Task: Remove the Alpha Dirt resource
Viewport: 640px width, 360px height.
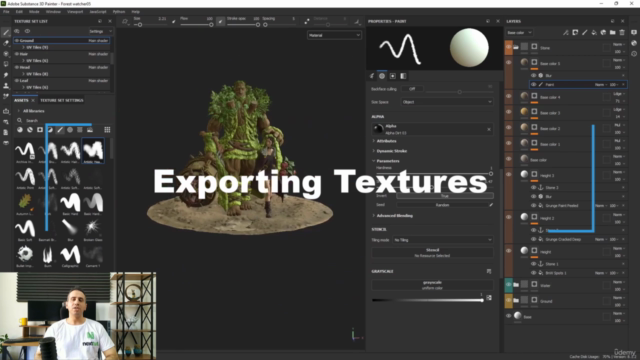Action: pos(489,129)
